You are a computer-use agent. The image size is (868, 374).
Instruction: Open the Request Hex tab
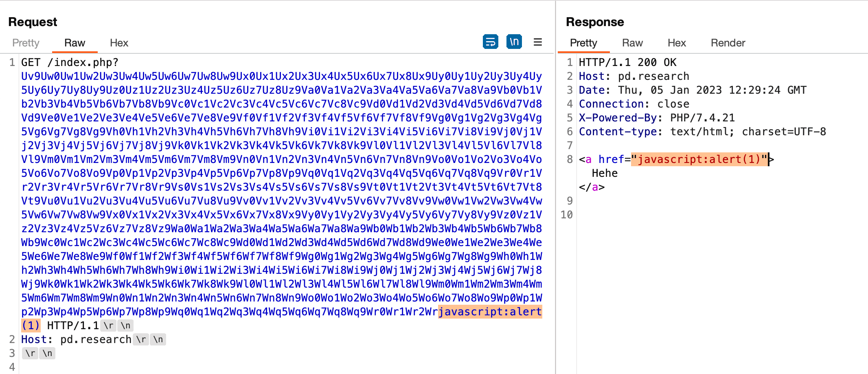[x=119, y=43]
